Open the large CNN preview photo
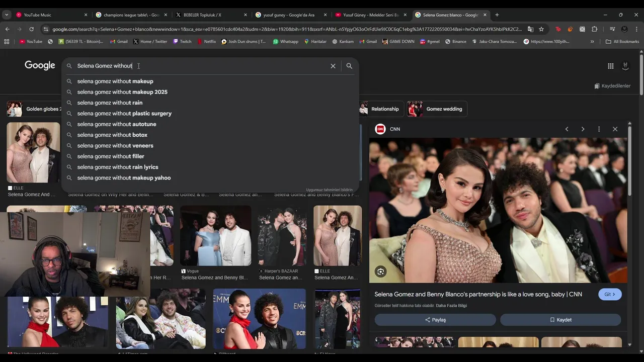The width and height of the screenshot is (644, 362). (x=498, y=210)
